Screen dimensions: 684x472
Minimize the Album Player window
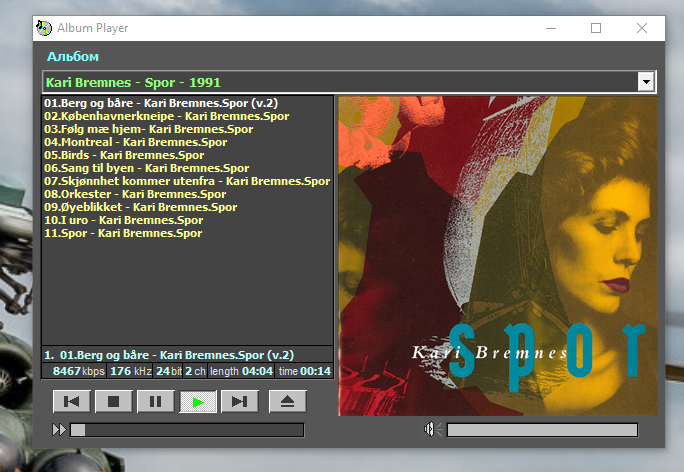pos(551,28)
